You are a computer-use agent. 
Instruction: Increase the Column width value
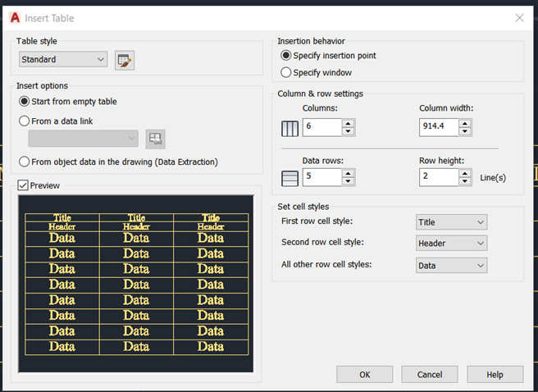point(464,124)
